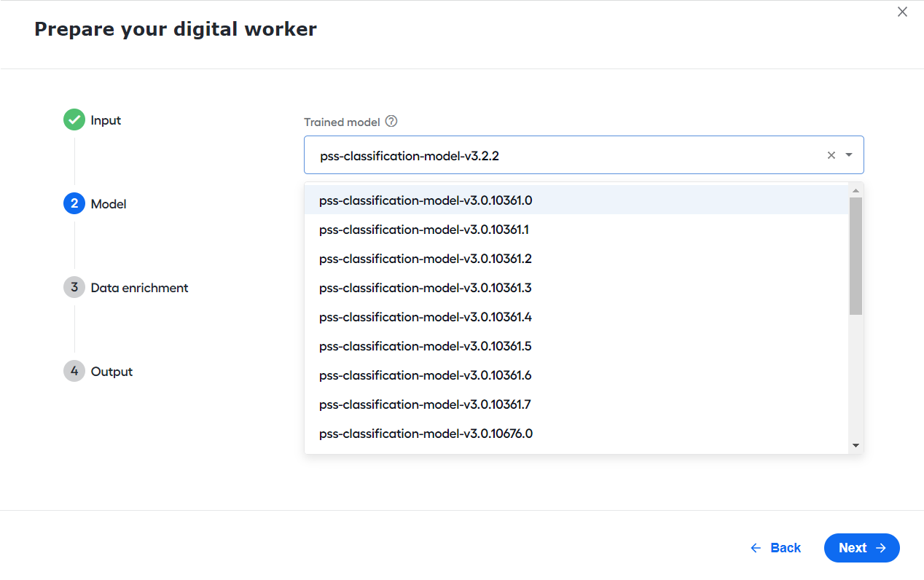Screen dimensions: 924x580
Task: Pick pss-classification-model-v3.0.10361.3
Action: pos(576,288)
